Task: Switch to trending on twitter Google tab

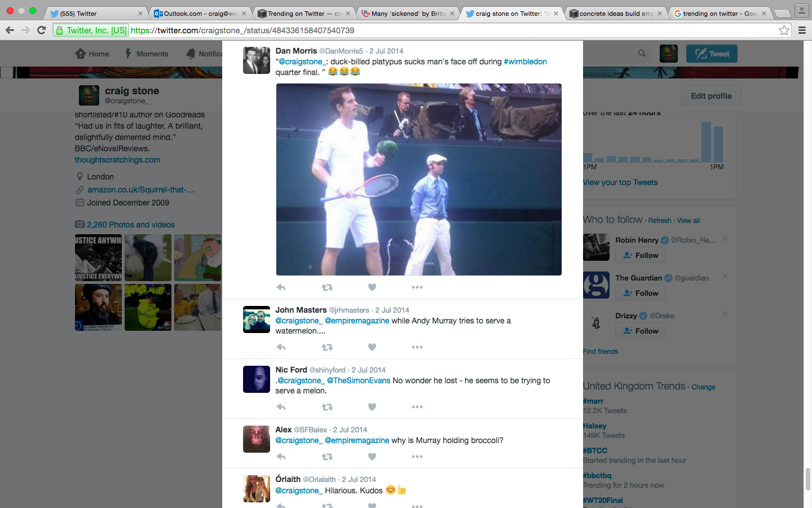Action: point(720,14)
